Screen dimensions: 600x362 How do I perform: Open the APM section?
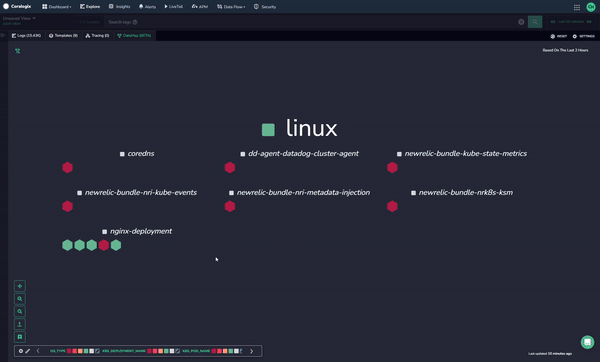tap(200, 7)
